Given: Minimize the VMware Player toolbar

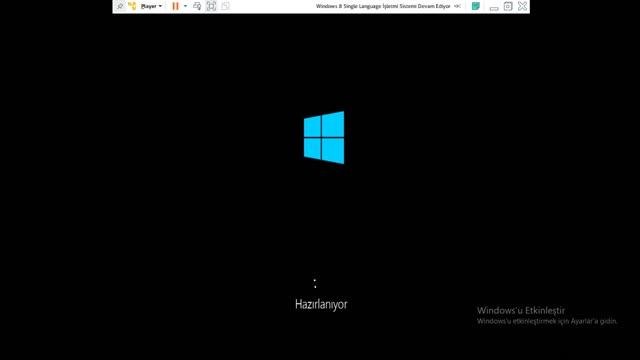Looking at the screenshot, I should 494,8.
